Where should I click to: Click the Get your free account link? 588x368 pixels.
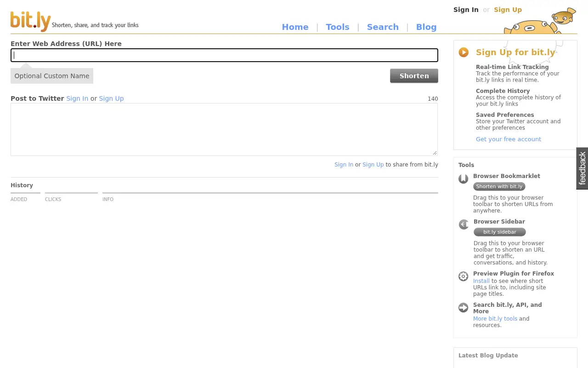[x=509, y=139]
